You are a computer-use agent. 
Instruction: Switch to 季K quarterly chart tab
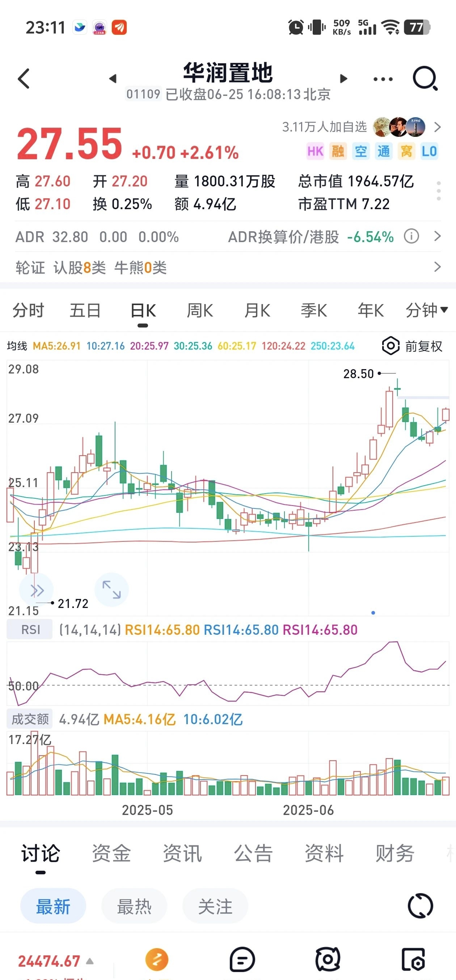tap(314, 311)
